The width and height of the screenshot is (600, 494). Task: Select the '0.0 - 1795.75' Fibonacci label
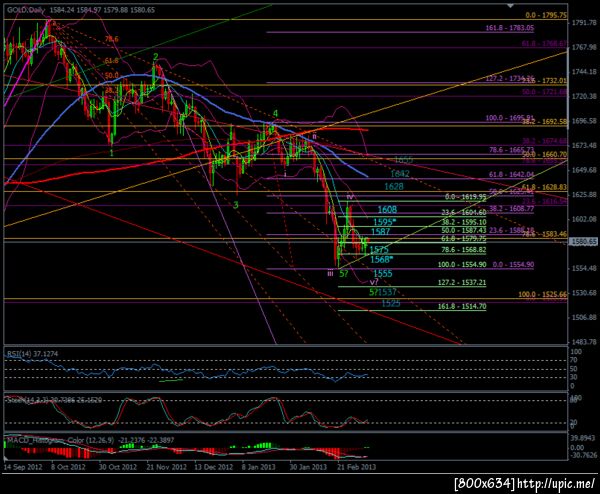click(x=546, y=15)
